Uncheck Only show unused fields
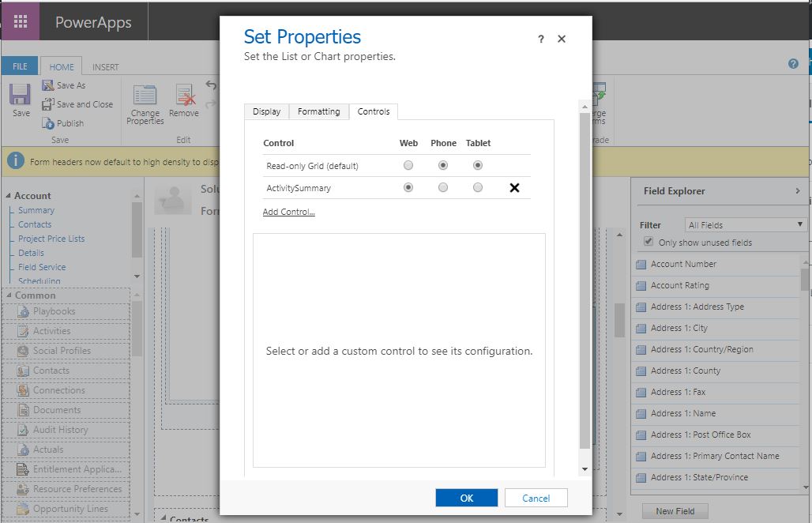Screen dimensions: 812x523 (x=649, y=243)
